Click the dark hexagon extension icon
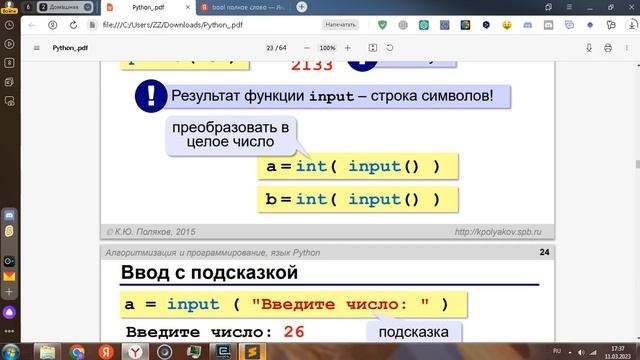 click(486, 25)
